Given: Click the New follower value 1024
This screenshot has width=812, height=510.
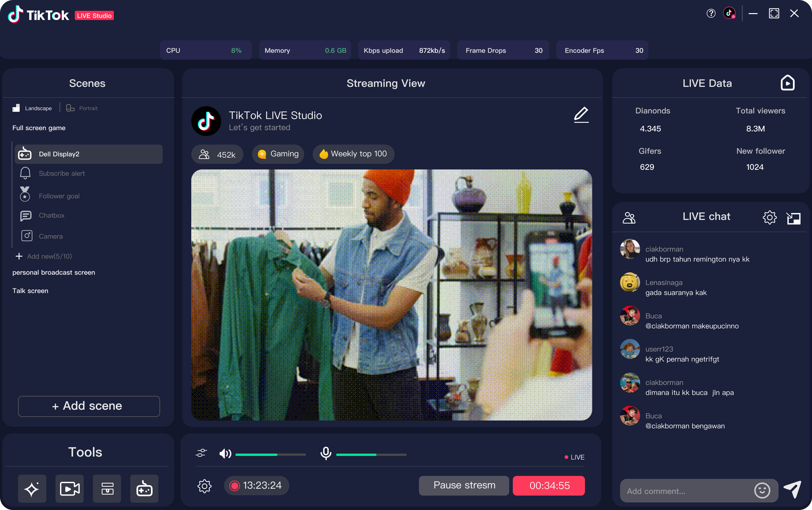Looking at the screenshot, I should click(755, 167).
